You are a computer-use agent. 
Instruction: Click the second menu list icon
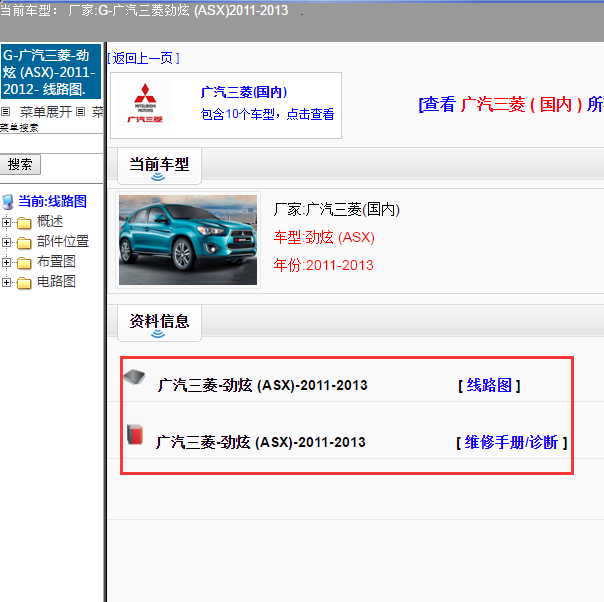pyautogui.click(x=81, y=112)
